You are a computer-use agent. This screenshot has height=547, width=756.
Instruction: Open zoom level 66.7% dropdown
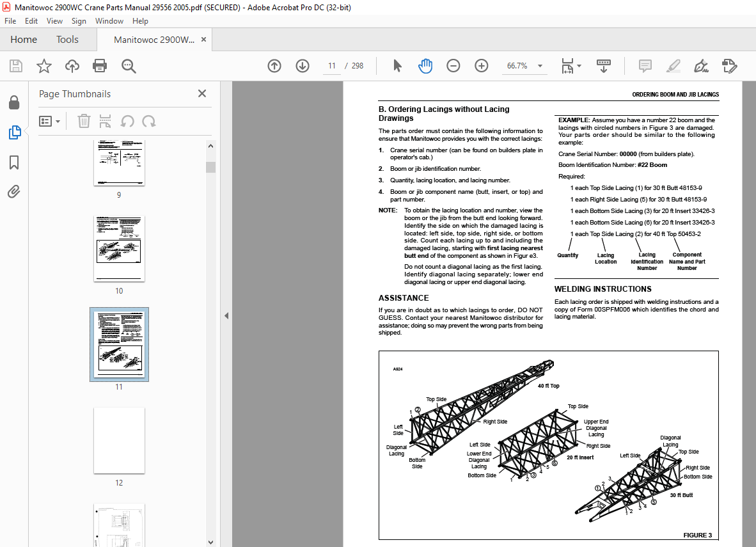(x=540, y=66)
